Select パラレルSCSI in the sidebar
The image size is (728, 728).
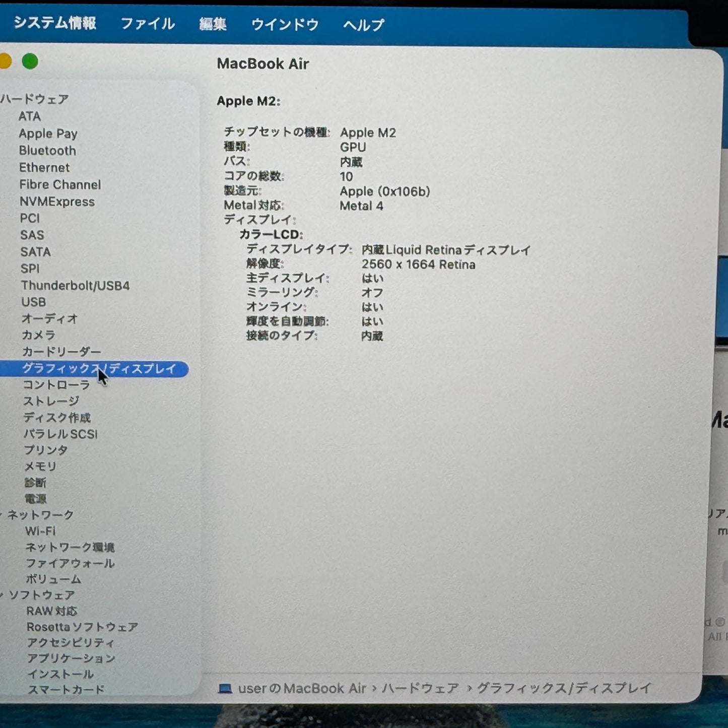60,434
